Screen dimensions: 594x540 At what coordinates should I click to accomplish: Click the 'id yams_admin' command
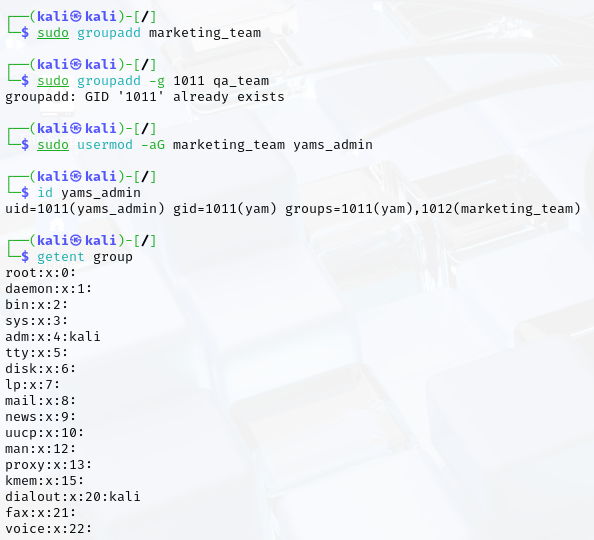click(x=89, y=193)
